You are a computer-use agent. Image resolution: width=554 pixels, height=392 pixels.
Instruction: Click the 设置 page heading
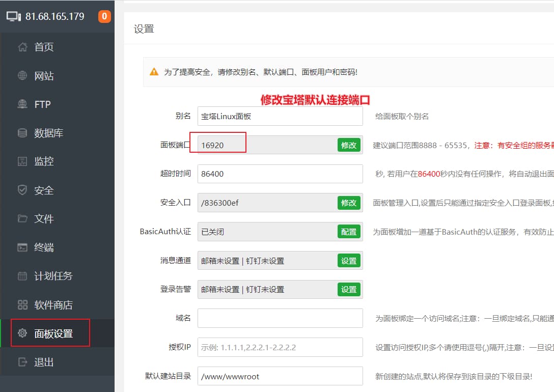tap(144, 29)
